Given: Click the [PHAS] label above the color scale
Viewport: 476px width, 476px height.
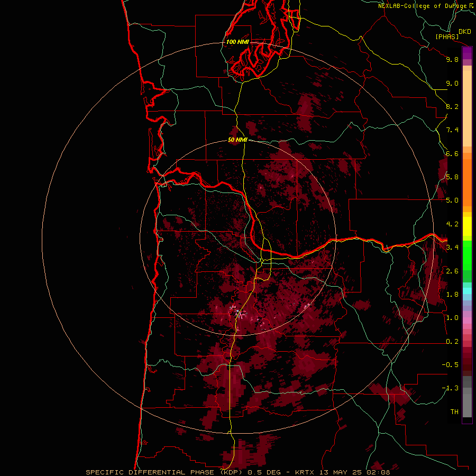Looking at the screenshot, I should [447, 36].
